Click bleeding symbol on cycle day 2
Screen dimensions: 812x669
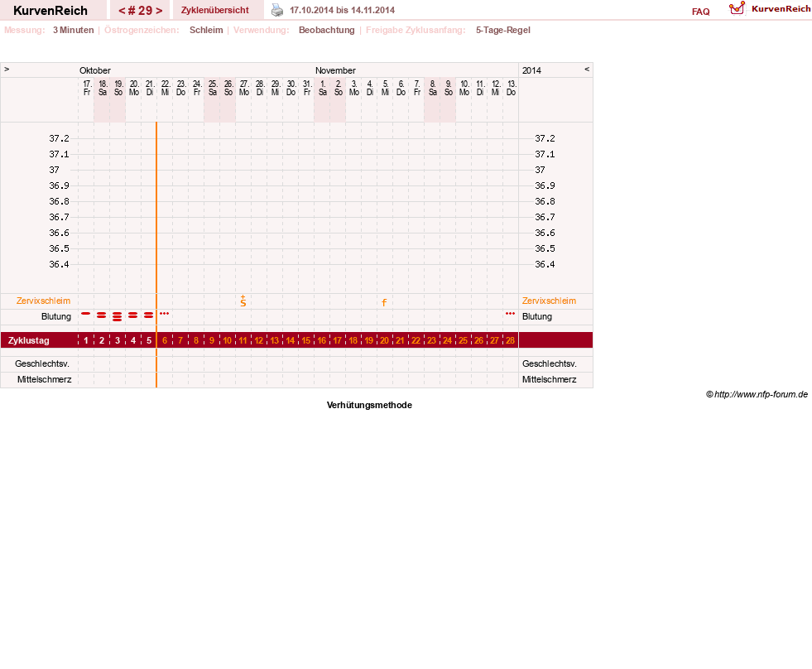click(102, 315)
